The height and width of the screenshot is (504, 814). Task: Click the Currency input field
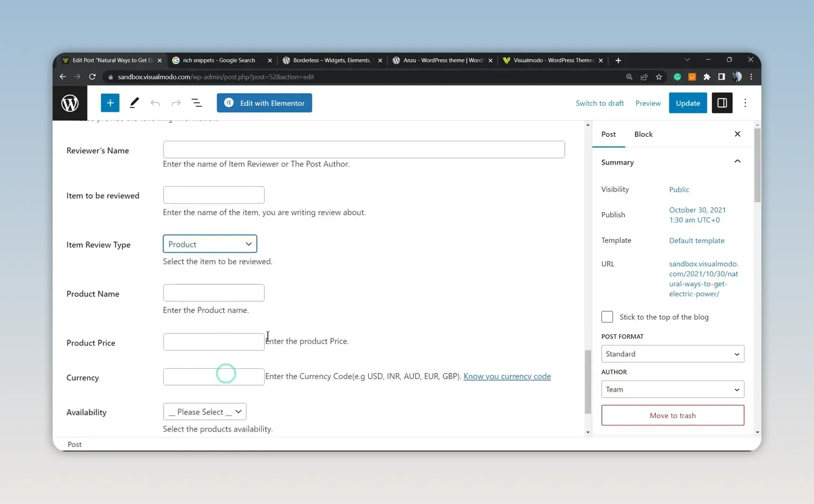[214, 377]
